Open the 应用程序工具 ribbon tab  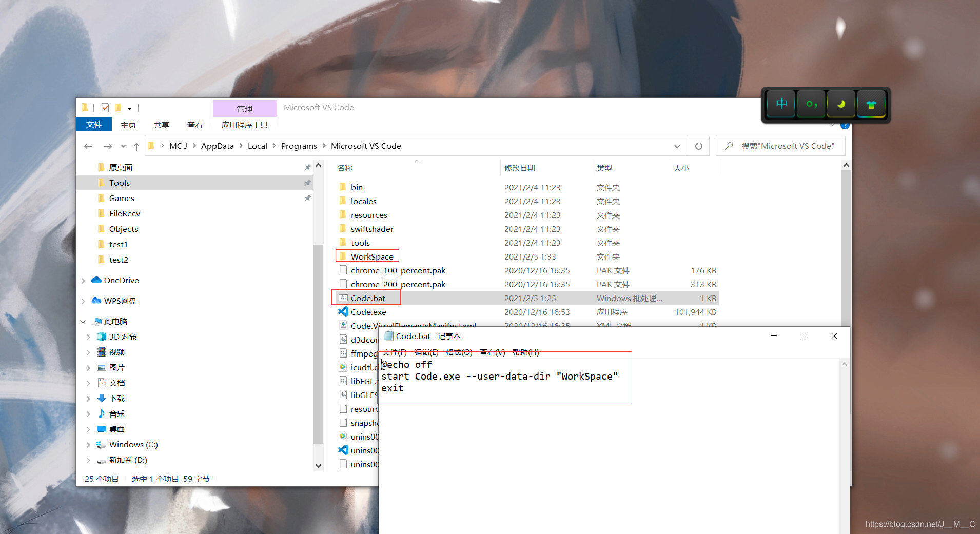[x=245, y=125]
